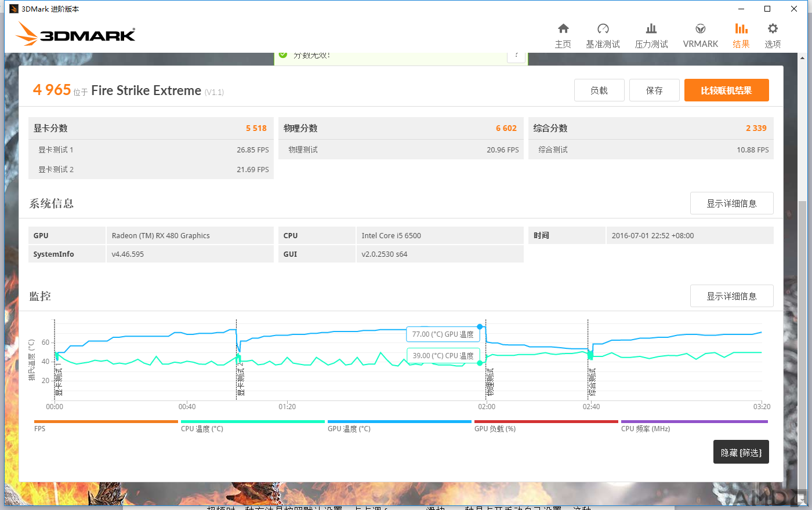Click the 显卡分数 5 518 header

click(151, 128)
